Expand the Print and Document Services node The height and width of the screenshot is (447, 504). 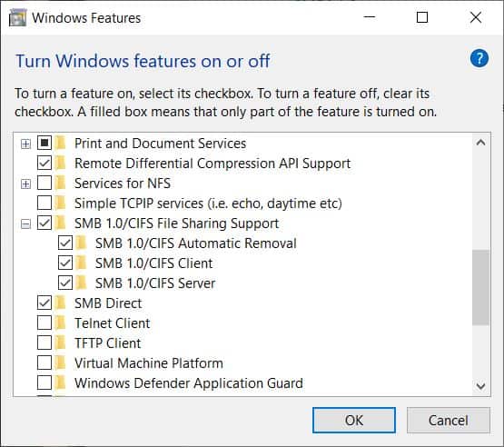pos(25,144)
